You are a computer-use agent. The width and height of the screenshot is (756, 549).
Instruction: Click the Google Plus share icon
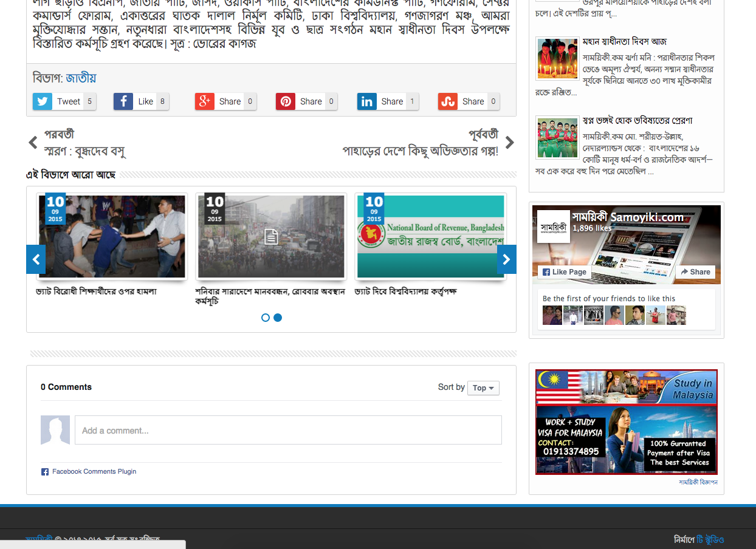[x=205, y=101]
